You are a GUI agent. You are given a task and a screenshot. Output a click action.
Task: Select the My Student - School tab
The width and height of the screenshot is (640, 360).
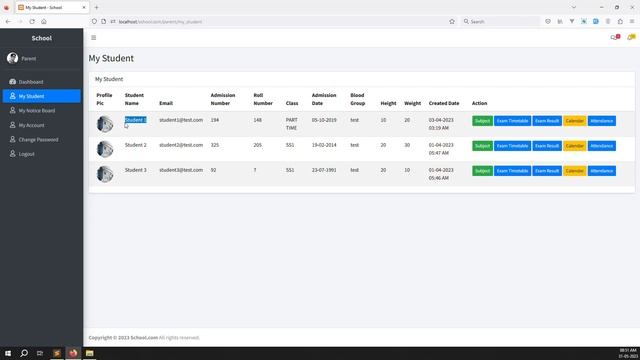coord(52,7)
